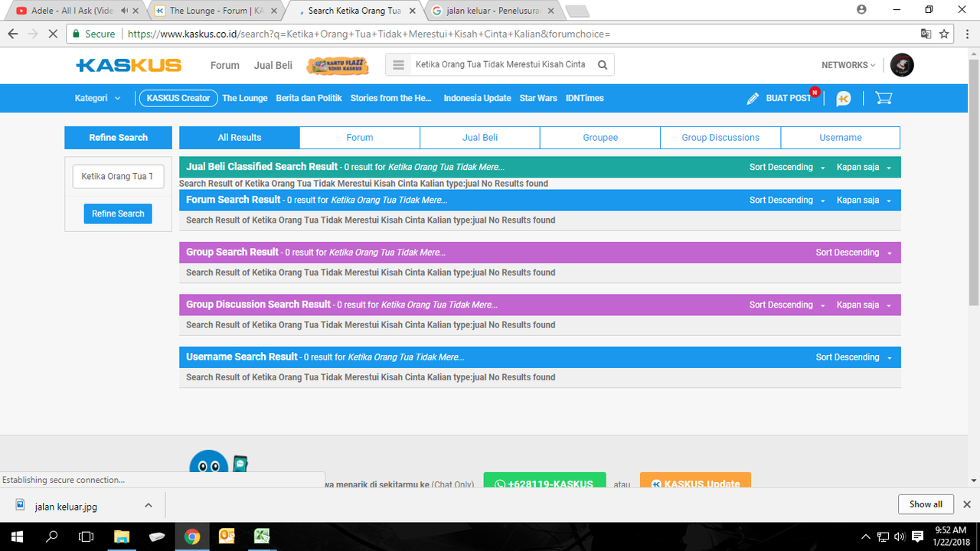Open File Explorer from taskbar
Image resolution: width=980 pixels, height=551 pixels.
(122, 536)
